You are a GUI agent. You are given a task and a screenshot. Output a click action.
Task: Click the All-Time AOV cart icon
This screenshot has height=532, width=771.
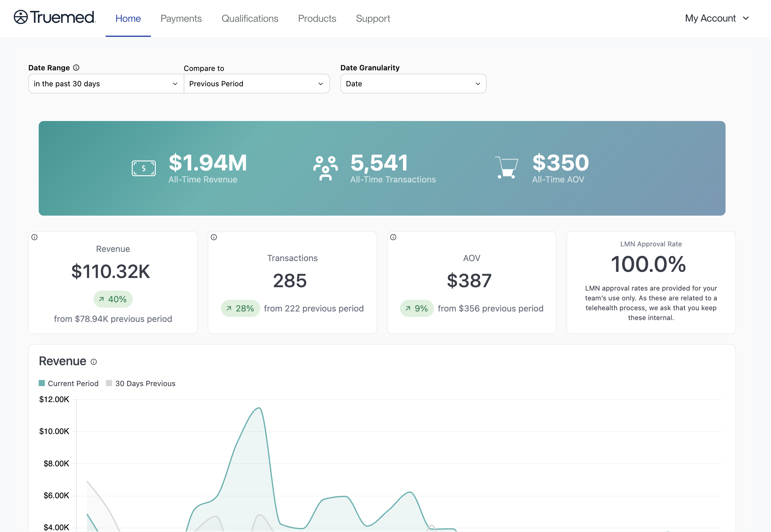coord(507,168)
